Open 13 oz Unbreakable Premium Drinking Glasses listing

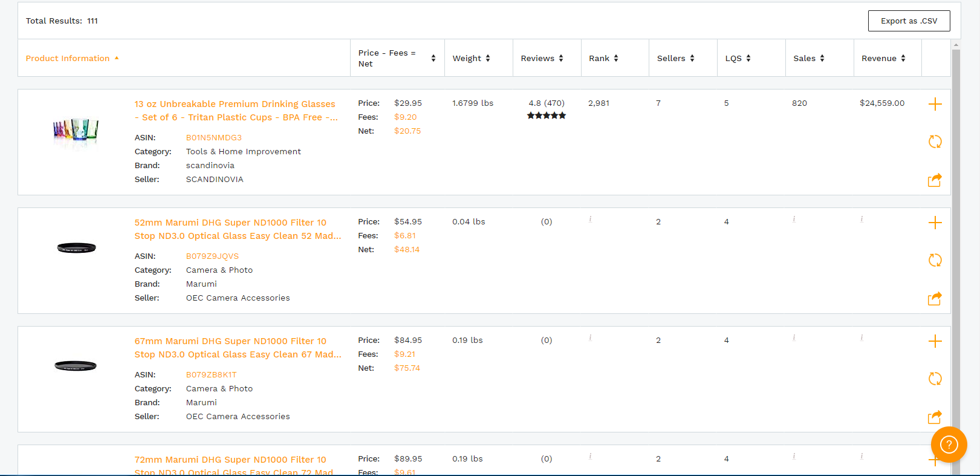[x=236, y=111]
